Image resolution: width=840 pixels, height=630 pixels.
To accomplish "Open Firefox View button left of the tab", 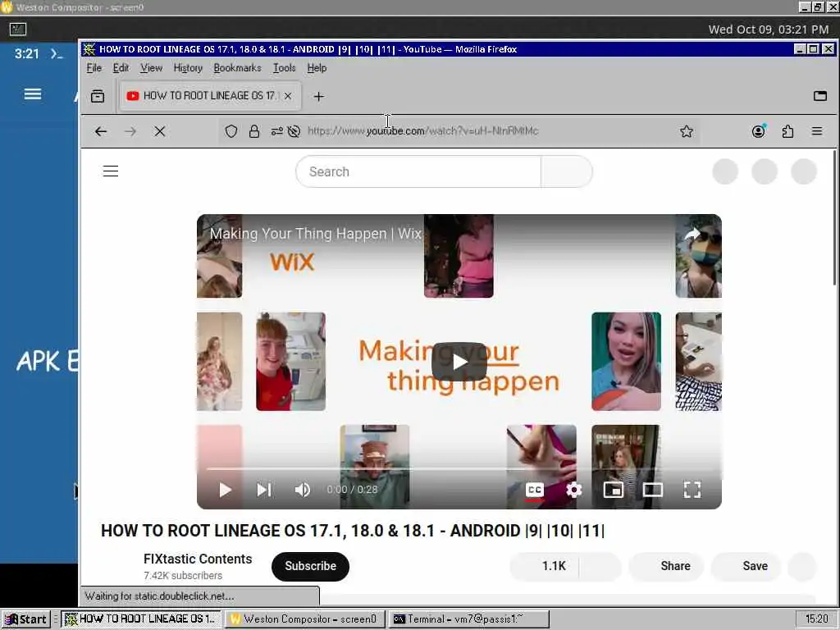I will coord(98,97).
